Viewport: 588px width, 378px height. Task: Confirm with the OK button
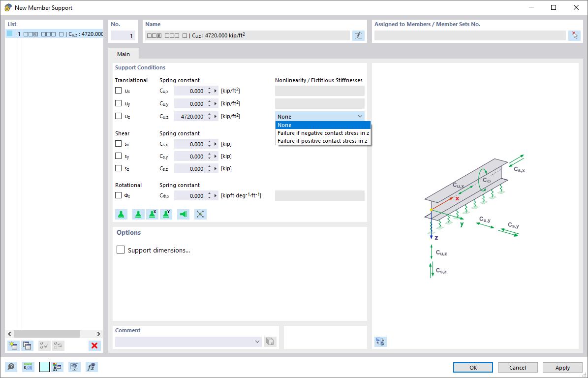point(473,368)
